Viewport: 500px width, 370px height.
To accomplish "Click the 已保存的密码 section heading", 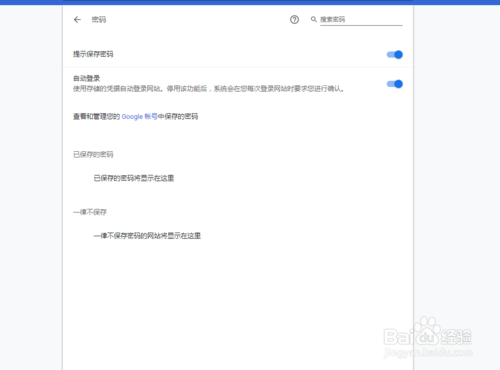I will click(93, 154).
